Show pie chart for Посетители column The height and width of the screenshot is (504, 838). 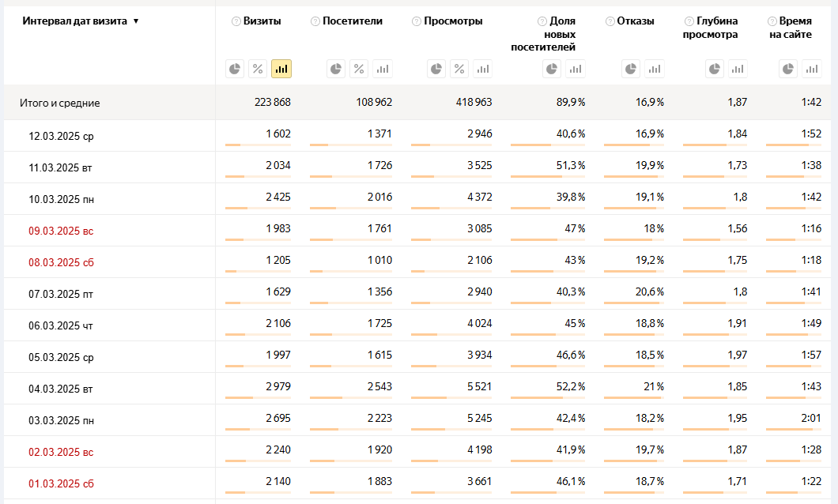point(336,70)
